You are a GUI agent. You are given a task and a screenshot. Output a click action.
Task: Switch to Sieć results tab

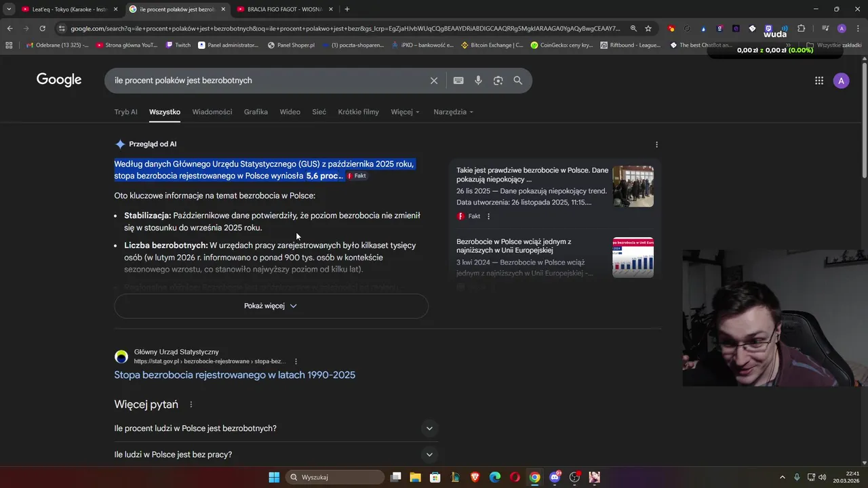[319, 112]
